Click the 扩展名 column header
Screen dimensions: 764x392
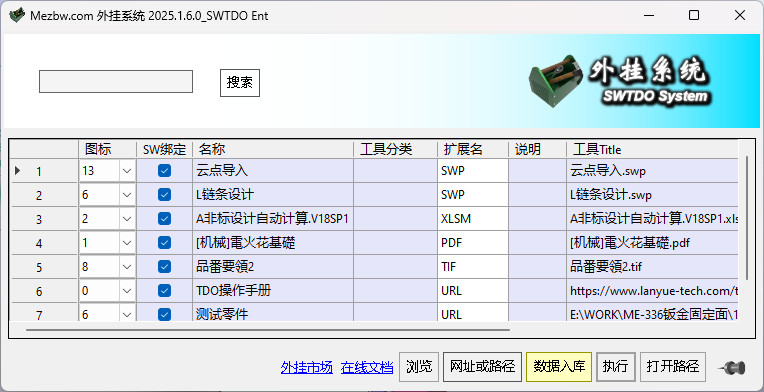473,149
